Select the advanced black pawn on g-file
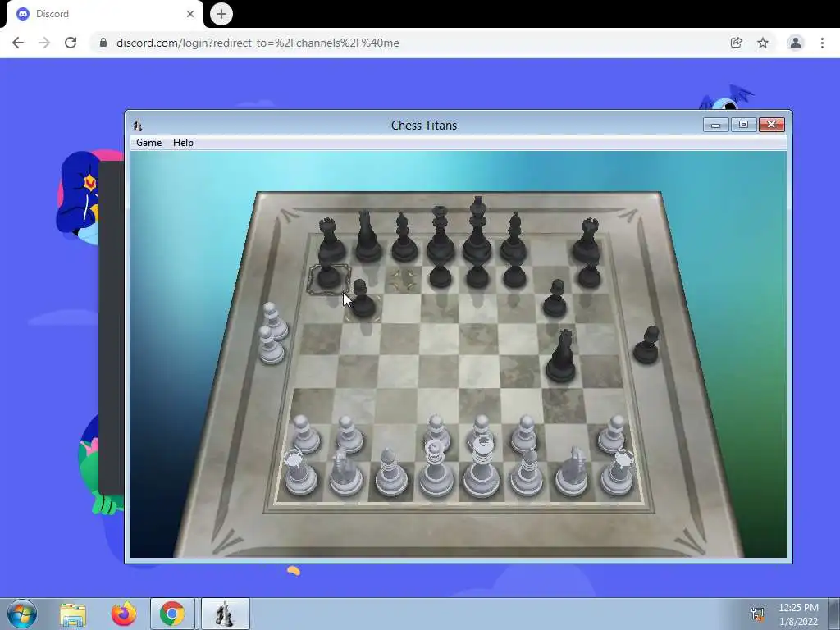Viewport: 840px width, 630px height. pyautogui.click(x=555, y=300)
